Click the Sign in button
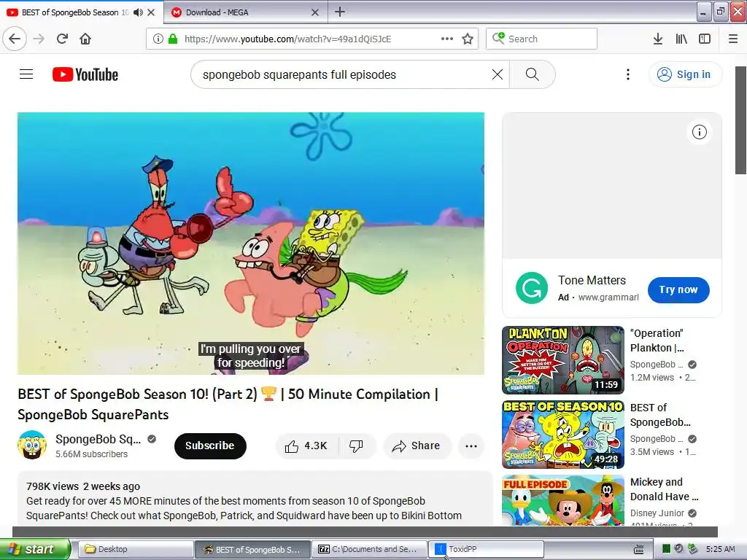The image size is (747, 560). pos(685,74)
